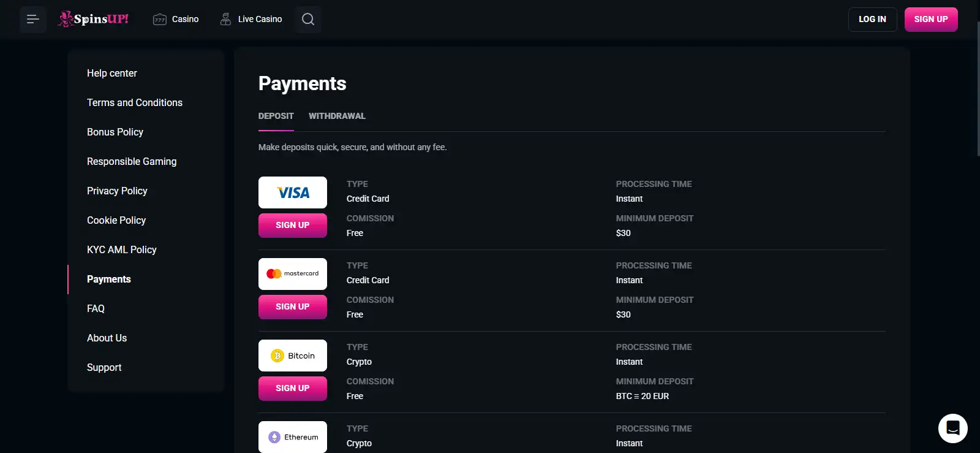Switch to the Deposit tab
Viewport: 980px width, 453px height.
(x=276, y=116)
